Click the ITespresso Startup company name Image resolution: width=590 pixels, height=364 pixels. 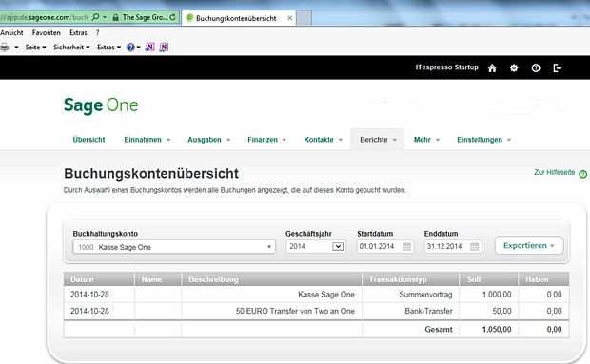pyautogui.click(x=446, y=67)
